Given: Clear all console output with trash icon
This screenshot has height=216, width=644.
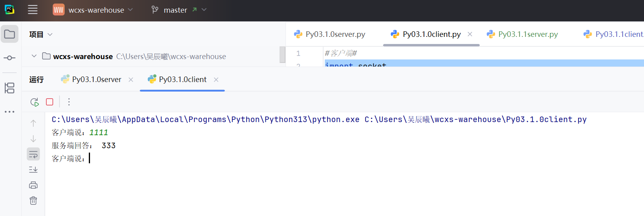Looking at the screenshot, I should [x=33, y=201].
